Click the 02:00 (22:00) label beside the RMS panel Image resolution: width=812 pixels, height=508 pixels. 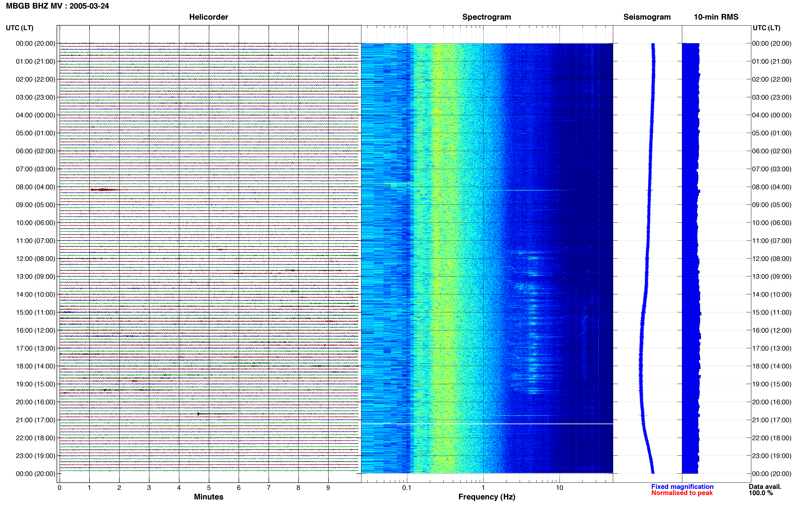772,79
